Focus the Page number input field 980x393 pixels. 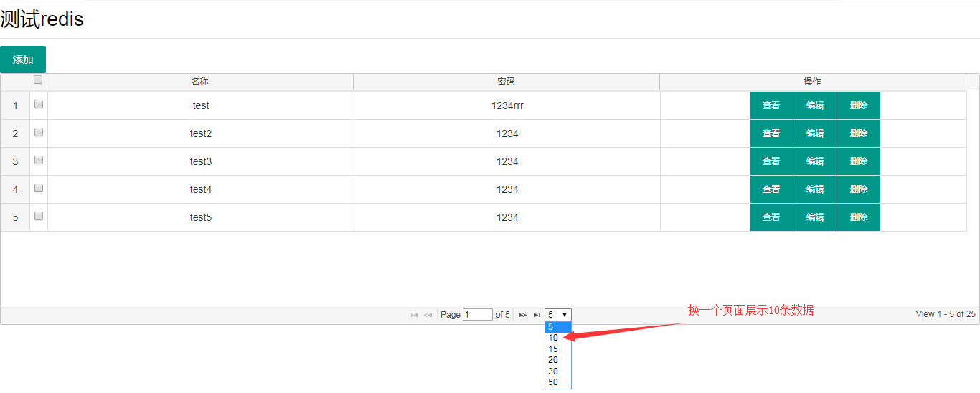[478, 315]
